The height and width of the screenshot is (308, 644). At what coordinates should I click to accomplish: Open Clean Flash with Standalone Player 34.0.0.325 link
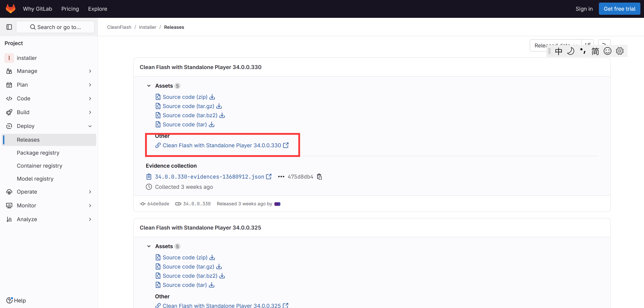[x=222, y=305]
